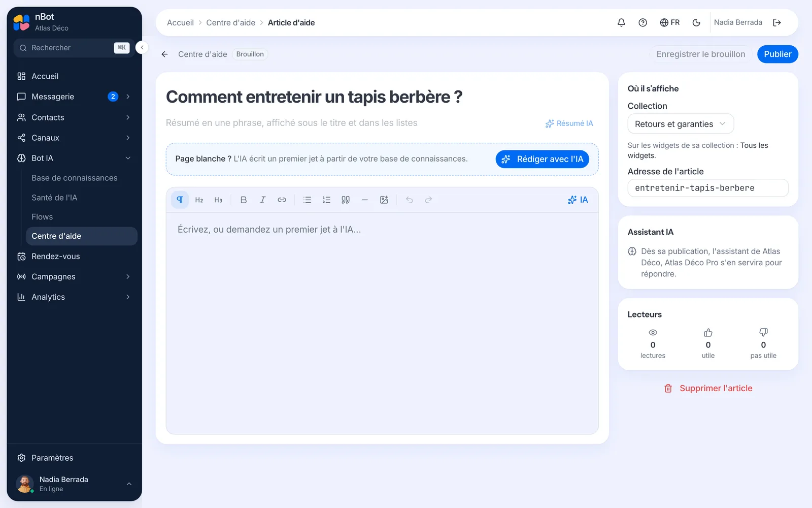This screenshot has height=508, width=812.
Task: Open the IA editor toolbar tool
Action: [578, 200]
